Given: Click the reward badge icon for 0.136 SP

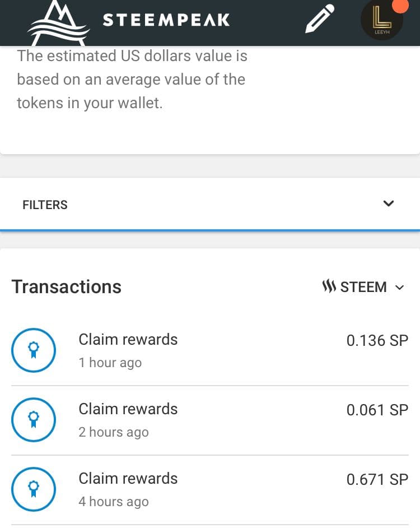Looking at the screenshot, I should tap(34, 350).
